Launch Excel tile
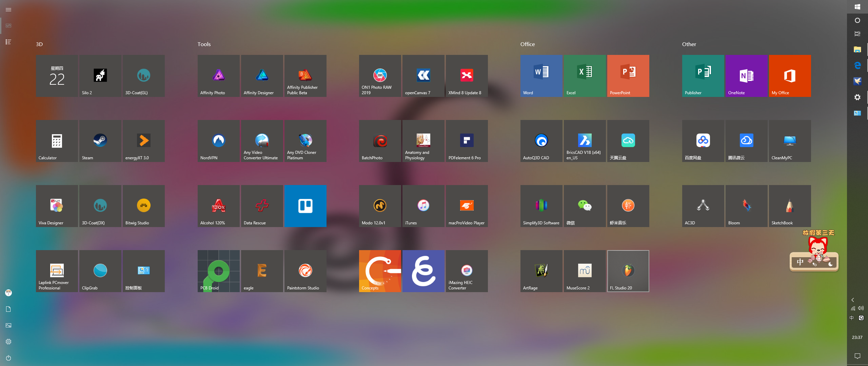The image size is (868, 366). tap(585, 76)
